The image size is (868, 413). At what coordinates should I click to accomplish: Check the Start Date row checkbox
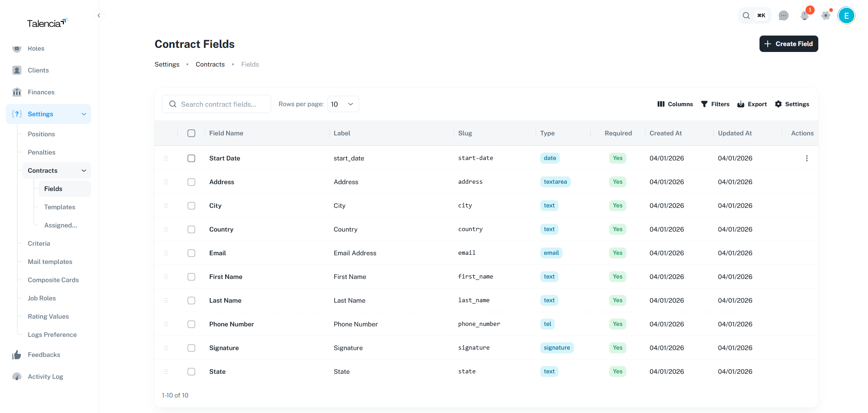click(191, 158)
